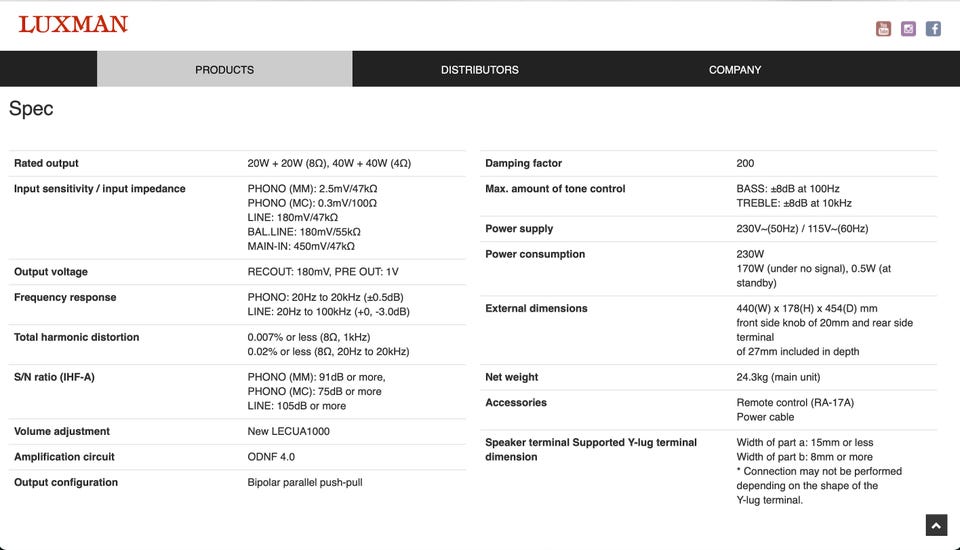Click 440(W) x 178(H) x 454(D) mm

pos(807,309)
